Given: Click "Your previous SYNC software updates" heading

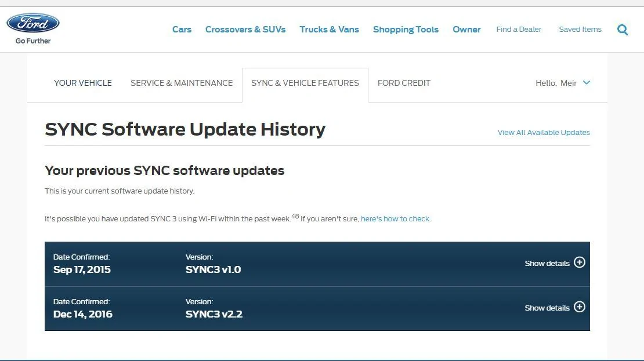Looking at the screenshot, I should [x=165, y=170].
